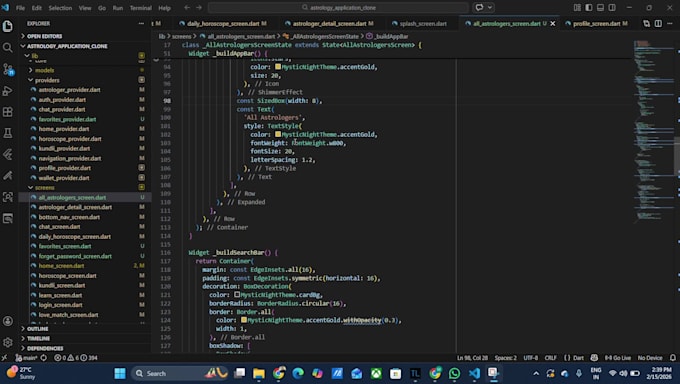Switch to profile_screen.dart tab
The width and height of the screenshot is (680, 384).
(x=599, y=23)
